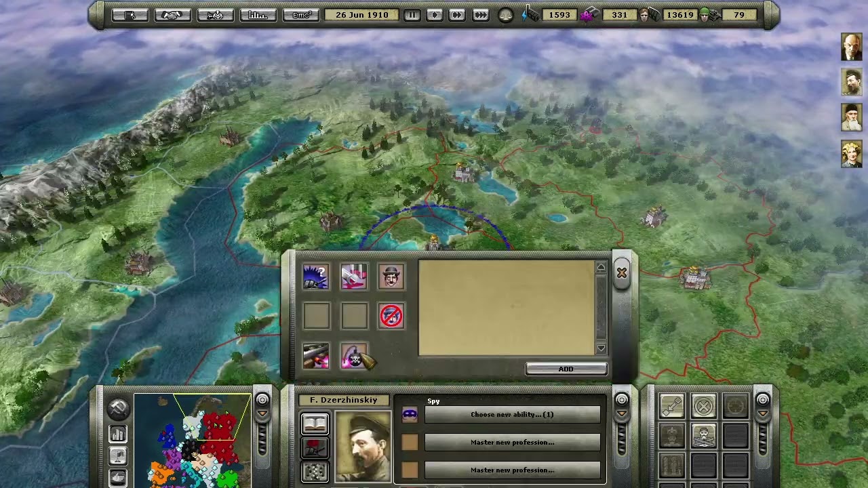Set game speed to normal play
The width and height of the screenshot is (868, 488).
(435, 15)
